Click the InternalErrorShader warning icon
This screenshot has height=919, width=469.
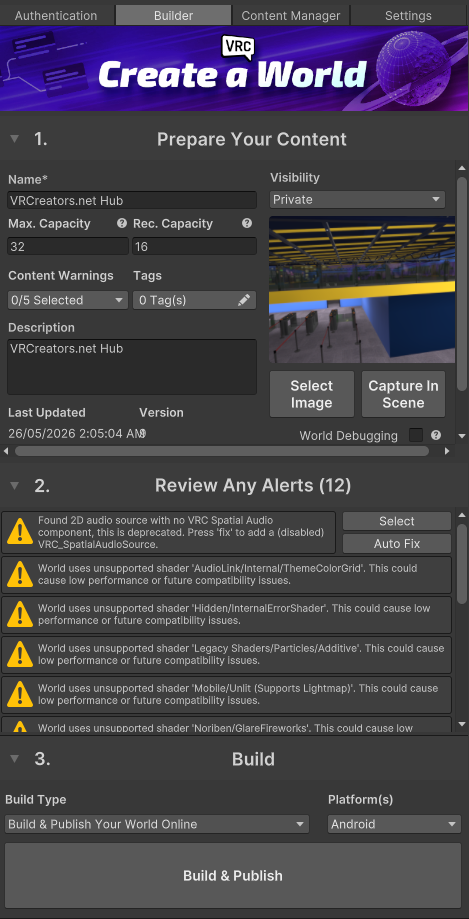21,614
